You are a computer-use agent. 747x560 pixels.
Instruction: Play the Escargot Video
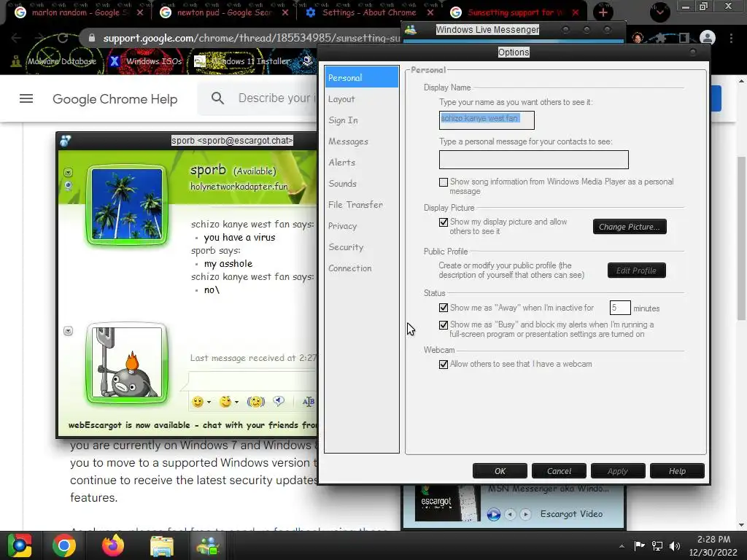[494, 514]
